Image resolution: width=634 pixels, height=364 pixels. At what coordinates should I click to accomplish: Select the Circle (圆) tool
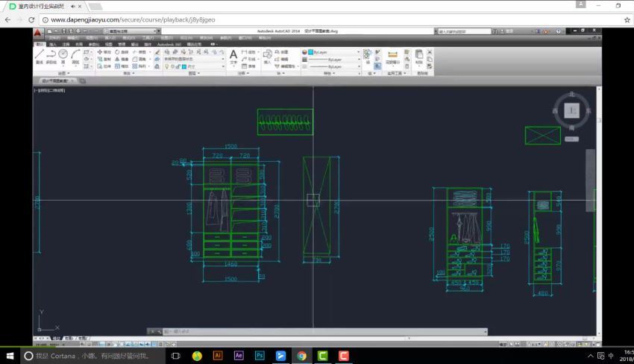click(x=63, y=56)
